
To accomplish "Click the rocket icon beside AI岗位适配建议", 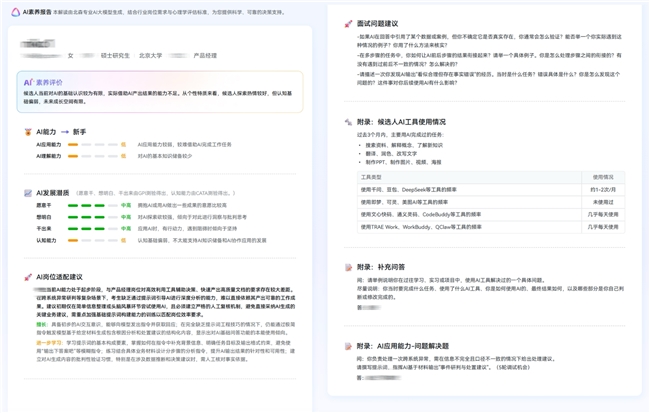I will click(x=28, y=277).
